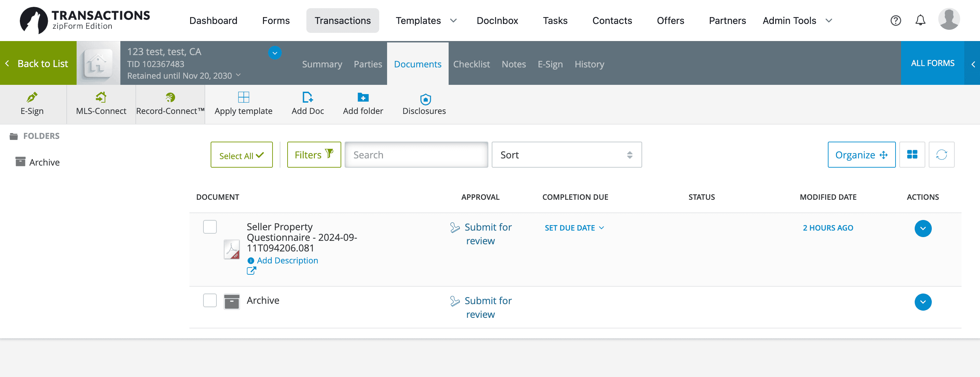
Task: Click Apply template icon
Action: 243,97
